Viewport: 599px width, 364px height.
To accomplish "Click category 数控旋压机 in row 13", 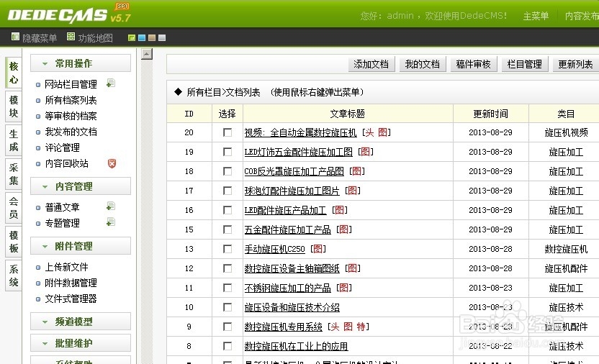I will [x=566, y=249].
